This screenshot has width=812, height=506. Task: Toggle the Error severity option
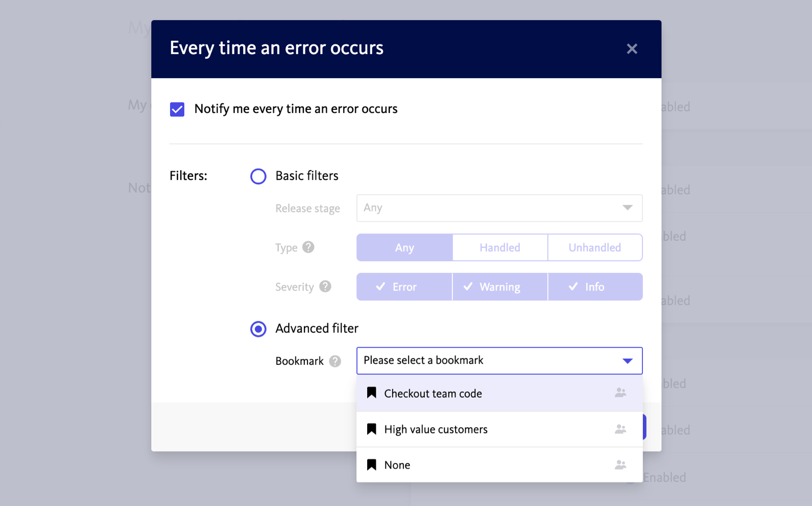click(x=404, y=287)
